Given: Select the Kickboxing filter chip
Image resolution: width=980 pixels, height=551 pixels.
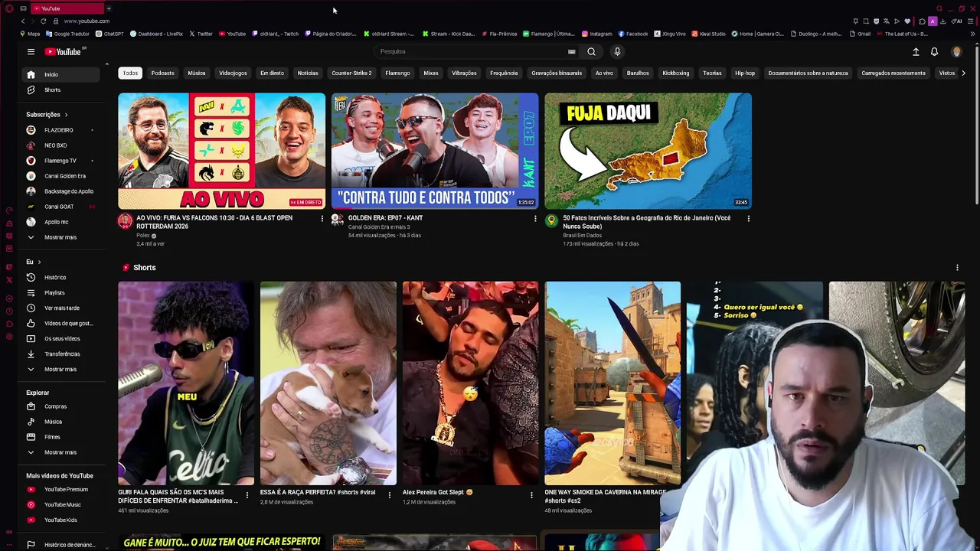Looking at the screenshot, I should pos(676,73).
